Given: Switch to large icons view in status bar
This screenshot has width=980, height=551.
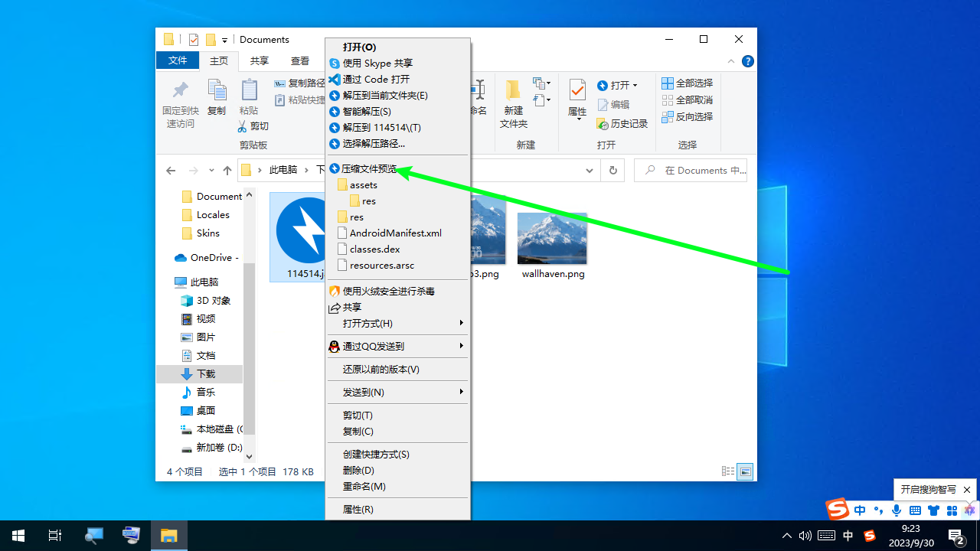Looking at the screenshot, I should pyautogui.click(x=745, y=472).
